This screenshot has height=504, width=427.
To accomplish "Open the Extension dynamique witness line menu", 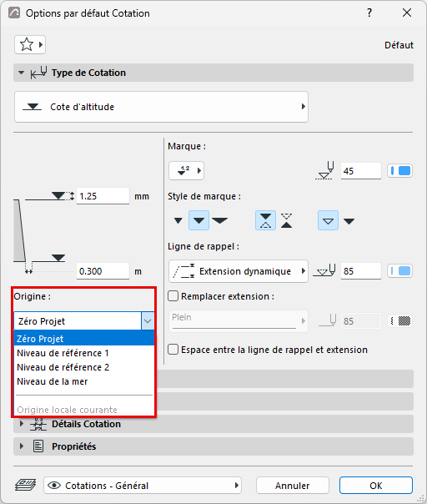I will (239, 271).
